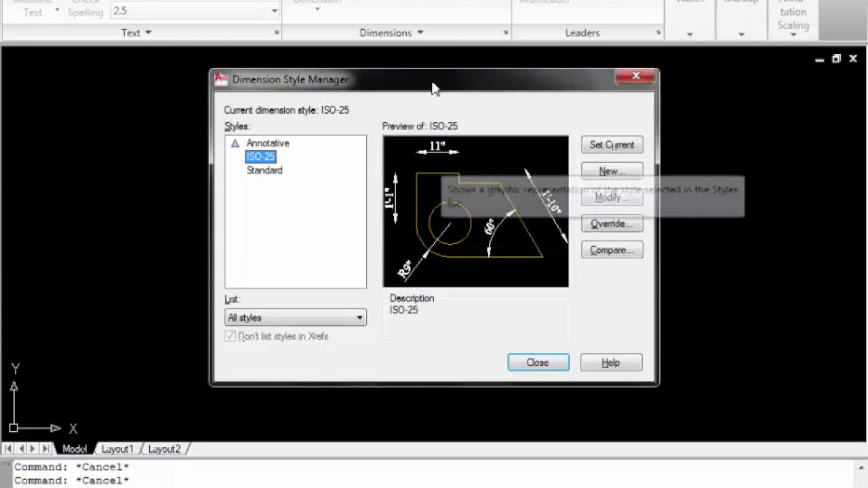Click the ISO-25 text under Description
Image resolution: width=868 pixels, height=488 pixels.
404,310
